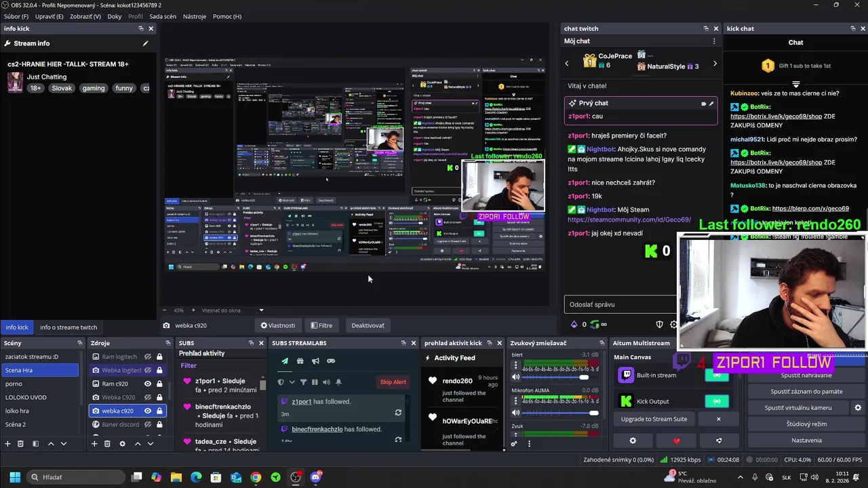The height and width of the screenshot is (488, 868).
Task: Delete selected scene with the trash icon
Action: click(x=20, y=443)
